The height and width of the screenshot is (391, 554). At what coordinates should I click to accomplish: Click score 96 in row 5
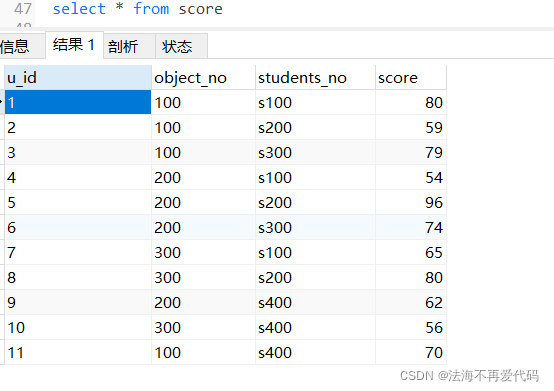[411, 202]
